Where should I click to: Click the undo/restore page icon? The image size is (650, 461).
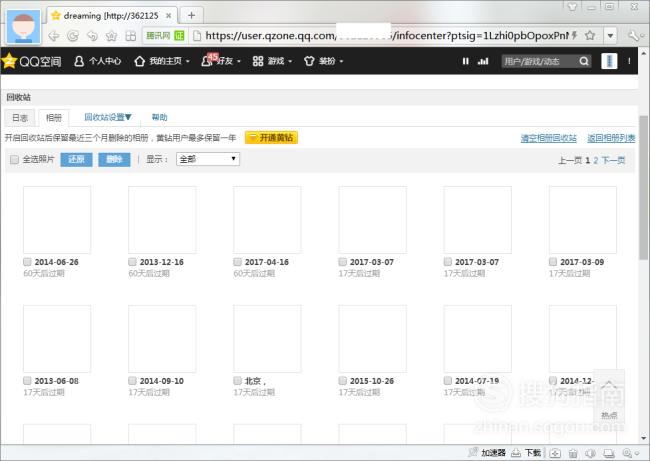click(92, 36)
